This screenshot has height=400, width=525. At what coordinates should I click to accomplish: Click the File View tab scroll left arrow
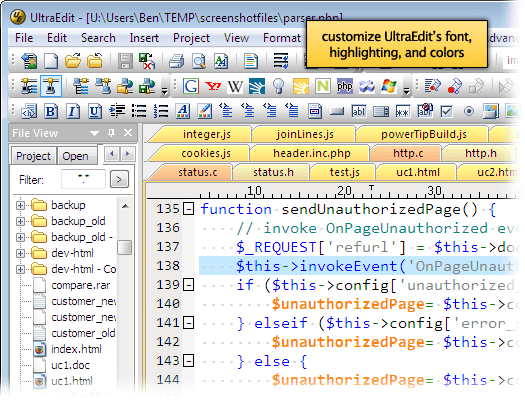(112, 154)
